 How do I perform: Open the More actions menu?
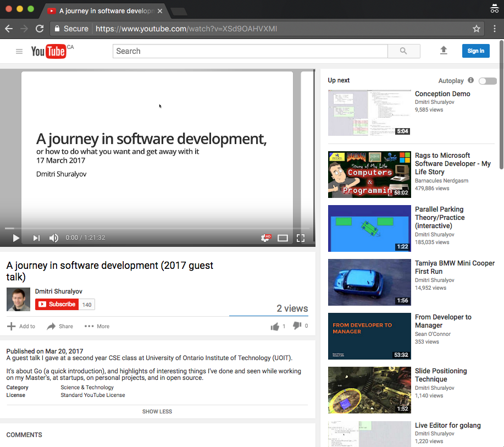[x=97, y=327]
